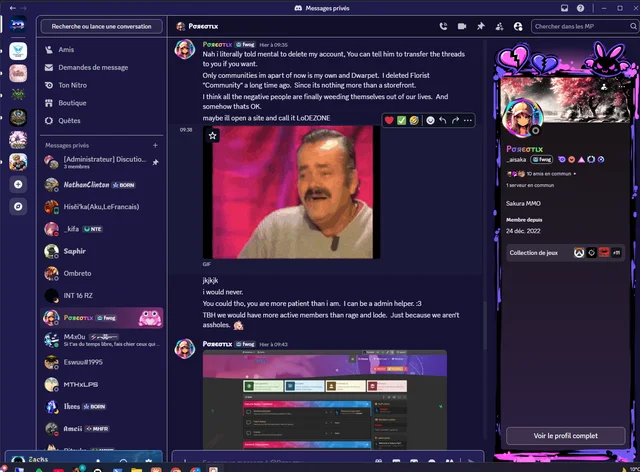This screenshot has width=640, height=472.
Task: Start a voice call with Paseotix
Action: point(443,27)
